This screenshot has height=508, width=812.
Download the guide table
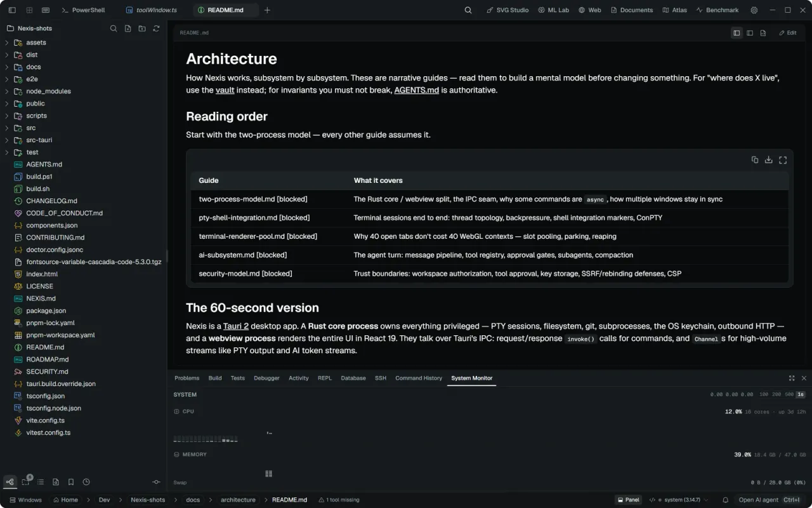click(769, 160)
